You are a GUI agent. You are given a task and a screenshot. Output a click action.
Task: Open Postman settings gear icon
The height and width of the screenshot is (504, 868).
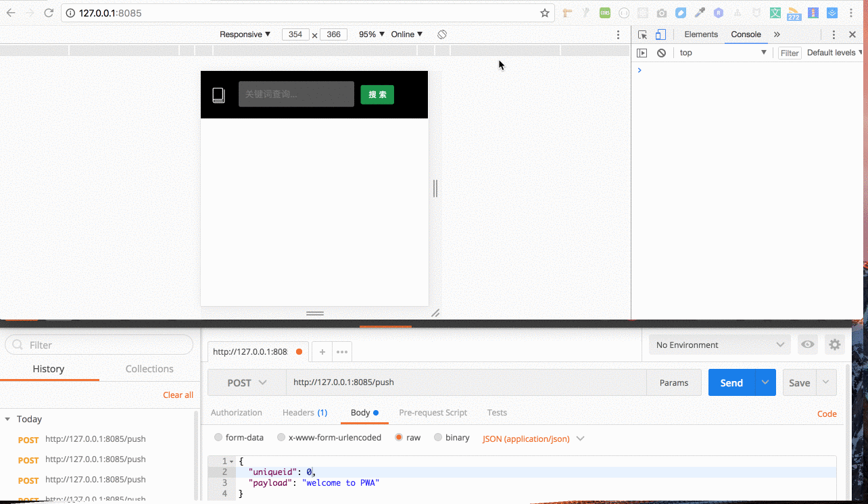tap(835, 345)
